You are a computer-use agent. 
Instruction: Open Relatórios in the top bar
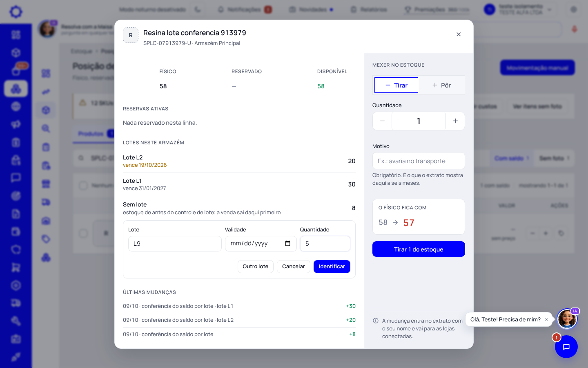tap(369, 9)
